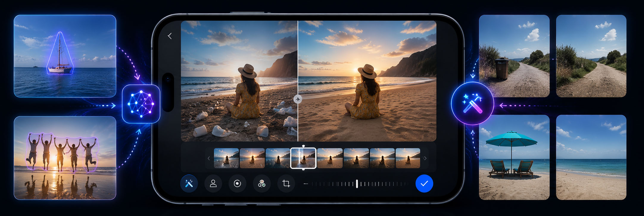
Task: Click the clean after half of the preview
Action: 367,81
